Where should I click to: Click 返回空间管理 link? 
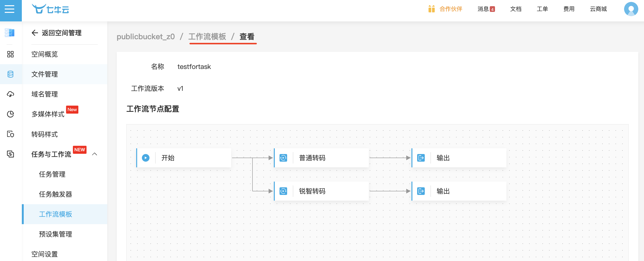(x=61, y=33)
